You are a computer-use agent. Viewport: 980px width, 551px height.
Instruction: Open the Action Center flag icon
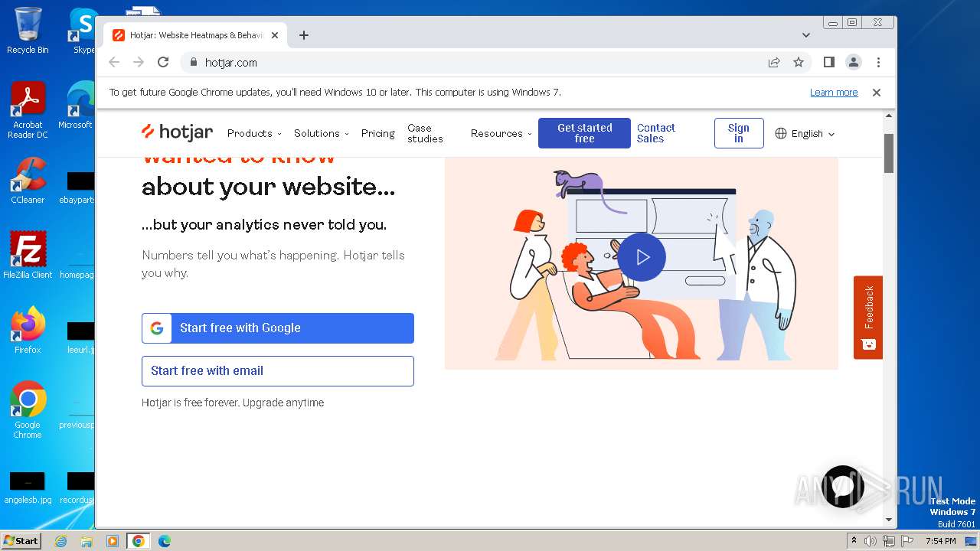click(907, 541)
